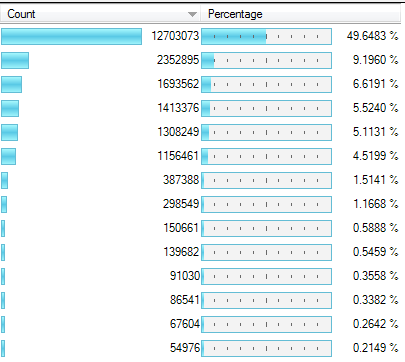Click the 0.5888 % percentage value

[x=375, y=228]
